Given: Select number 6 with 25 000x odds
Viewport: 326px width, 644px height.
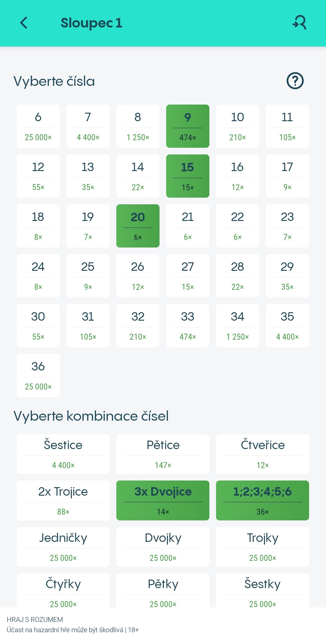Looking at the screenshot, I should 38,126.
